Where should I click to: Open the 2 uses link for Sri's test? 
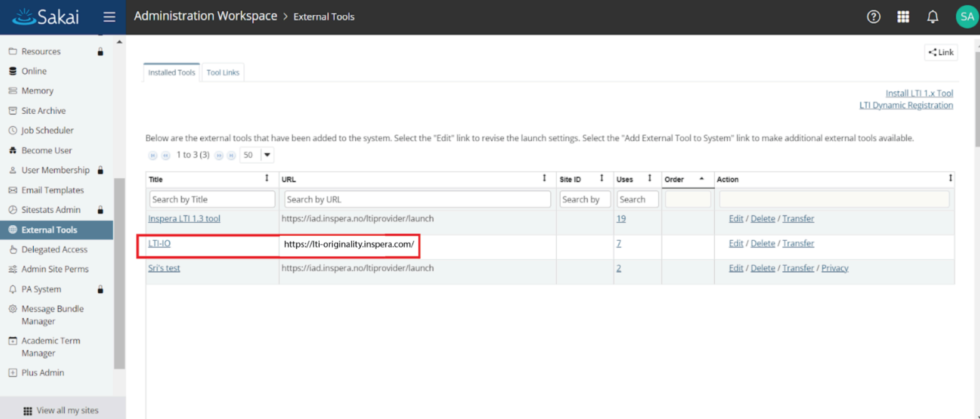coord(619,268)
